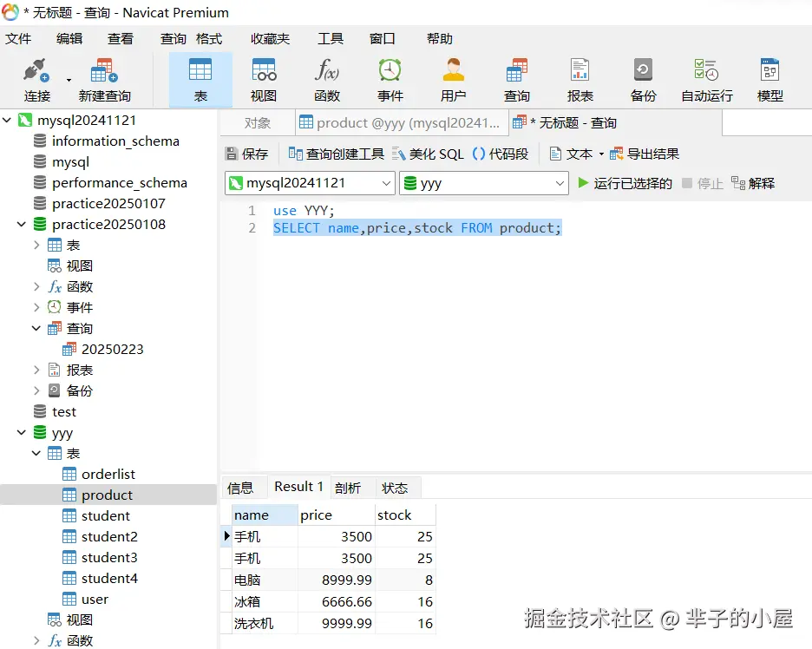Open the 帮助 menu

(x=440, y=39)
